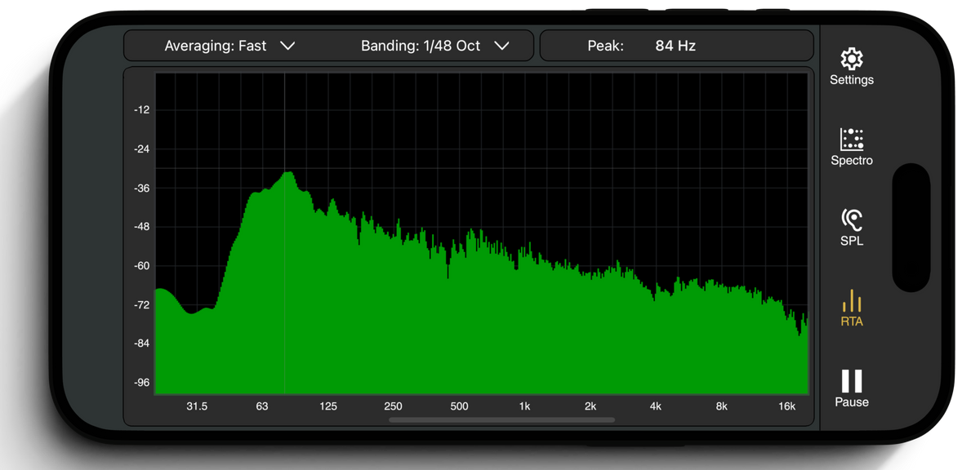
Task: Click the -24 dB axis label
Action: click(x=142, y=149)
